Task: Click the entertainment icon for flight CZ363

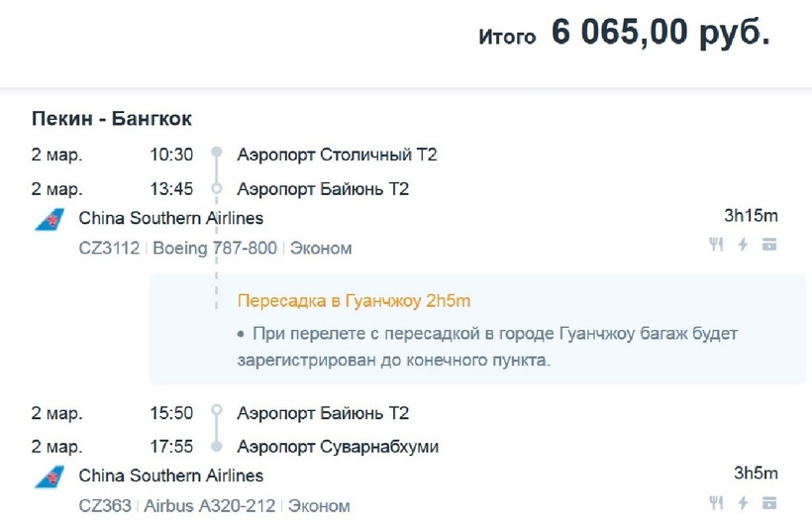Action: 769,503
